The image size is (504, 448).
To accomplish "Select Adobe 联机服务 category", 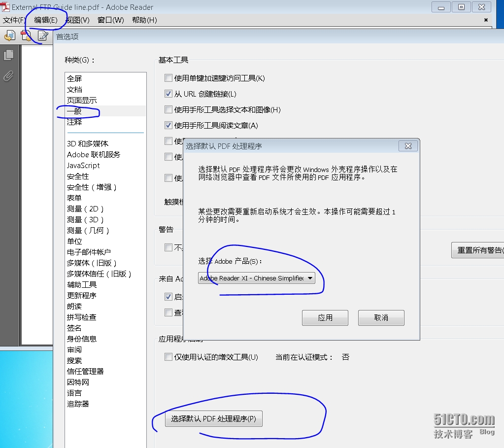I will click(x=94, y=155).
